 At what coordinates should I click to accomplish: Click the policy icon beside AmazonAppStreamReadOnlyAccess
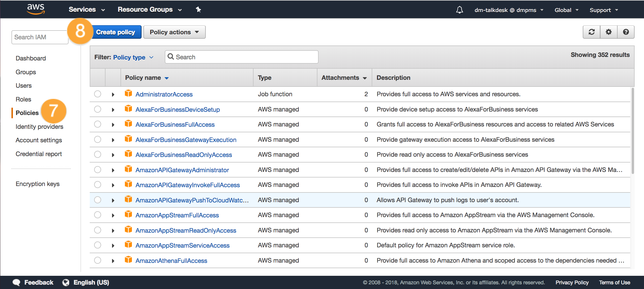coord(128,229)
